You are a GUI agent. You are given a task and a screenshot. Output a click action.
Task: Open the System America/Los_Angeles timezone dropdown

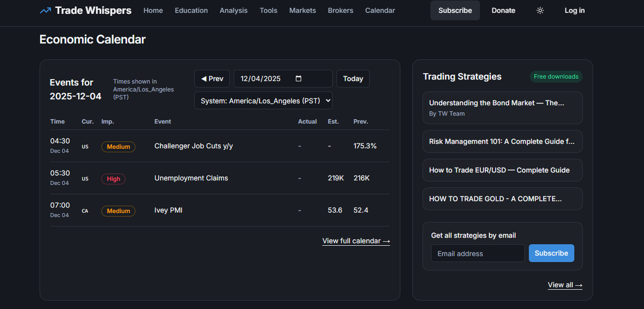(x=263, y=100)
